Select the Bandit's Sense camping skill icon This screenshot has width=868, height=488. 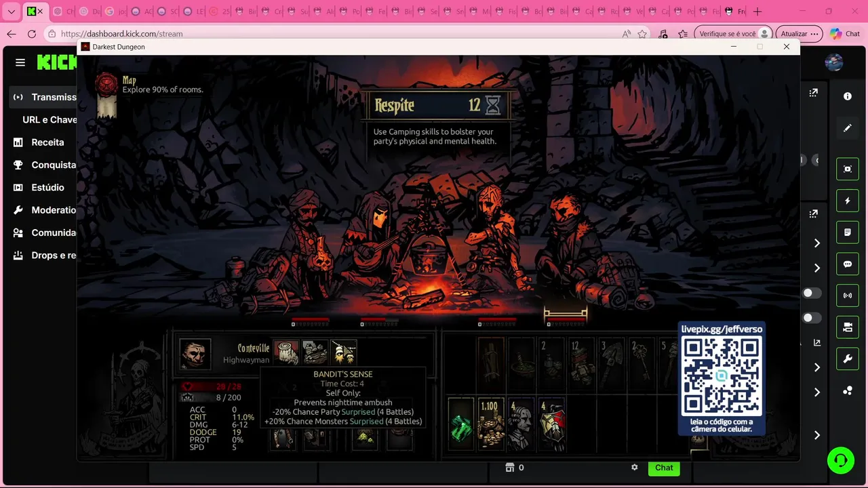[x=343, y=352]
